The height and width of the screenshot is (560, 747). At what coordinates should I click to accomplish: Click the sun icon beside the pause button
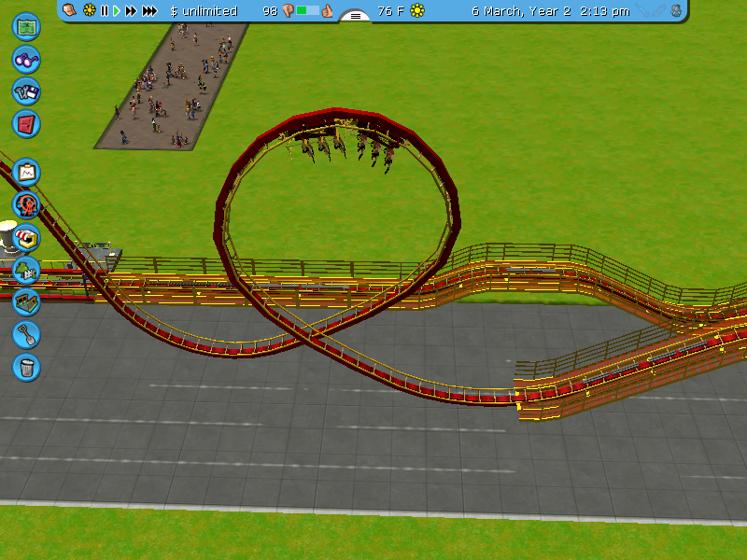(x=89, y=10)
